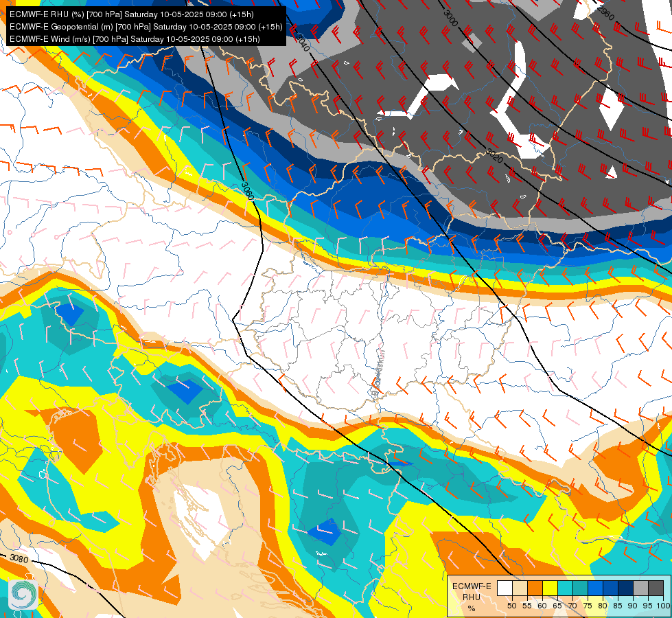This screenshot has height=618, width=672.
Task: Click the legend scale value 90
Action: [x=633, y=606]
